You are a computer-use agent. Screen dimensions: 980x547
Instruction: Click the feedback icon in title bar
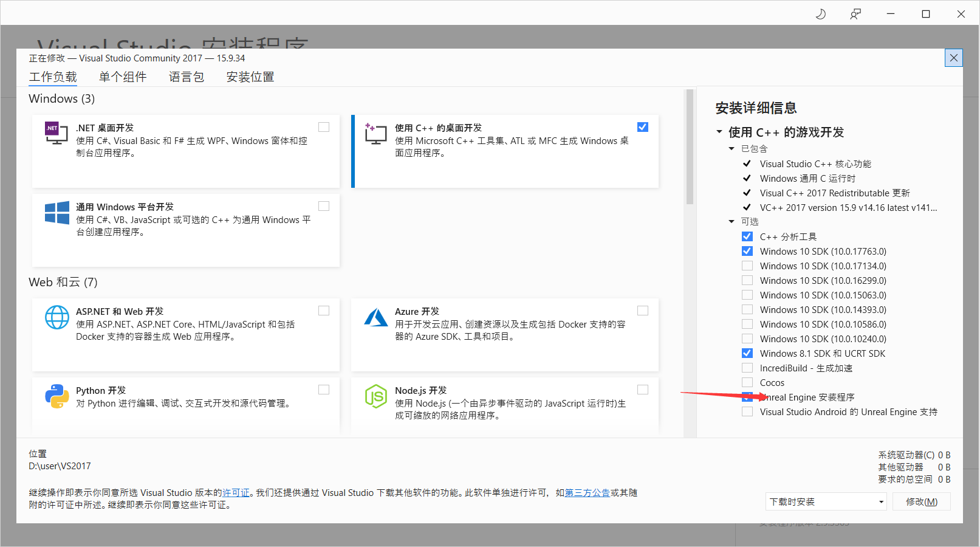855,14
